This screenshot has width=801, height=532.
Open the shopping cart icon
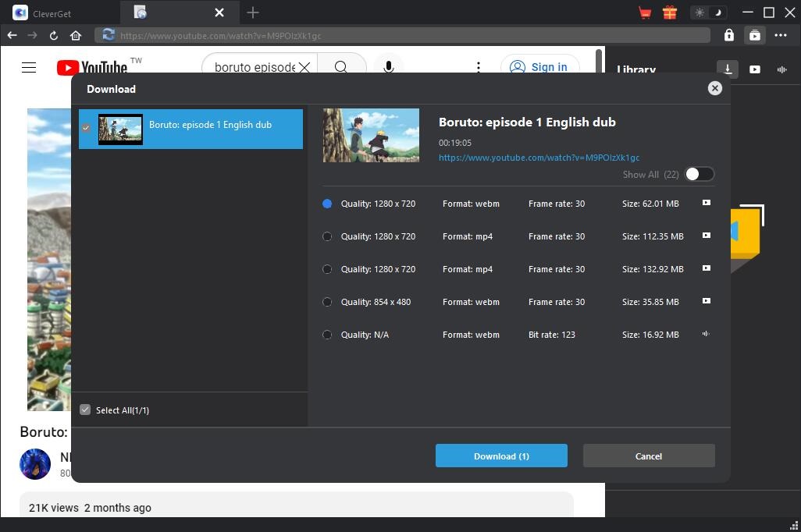pyautogui.click(x=645, y=12)
